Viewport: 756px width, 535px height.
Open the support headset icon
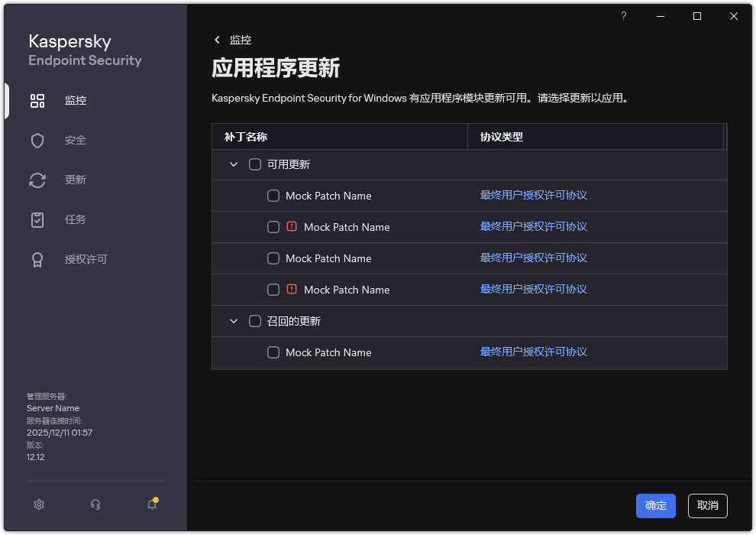pyautogui.click(x=95, y=504)
